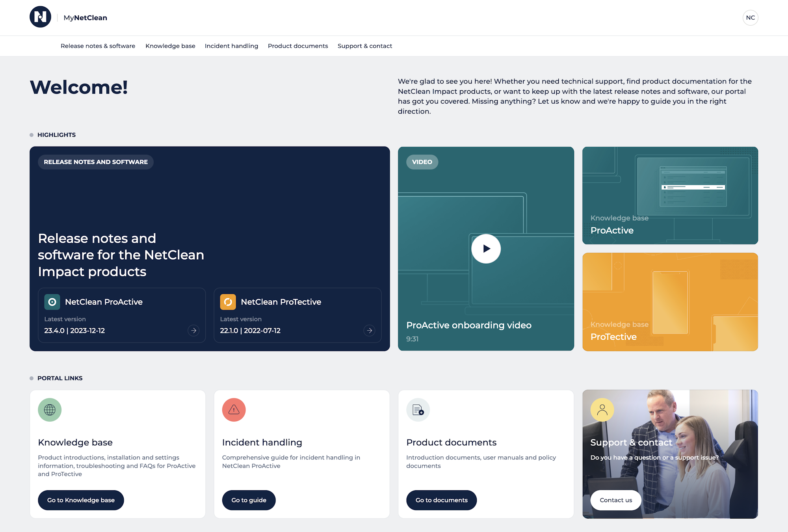Screen dimensions: 788x532
Task: Open the NC user avatar menu
Action: click(750, 18)
